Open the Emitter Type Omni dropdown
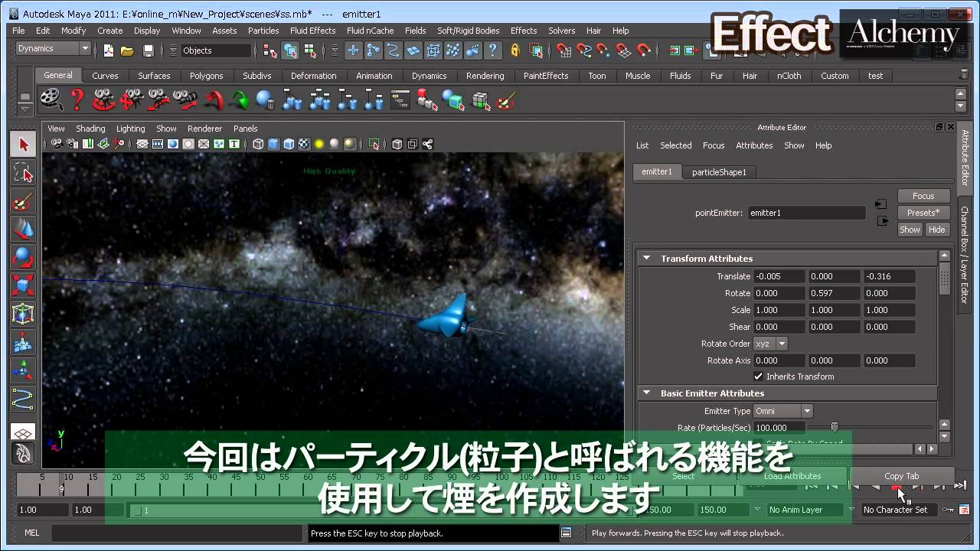The width and height of the screenshot is (980, 551). (x=782, y=411)
